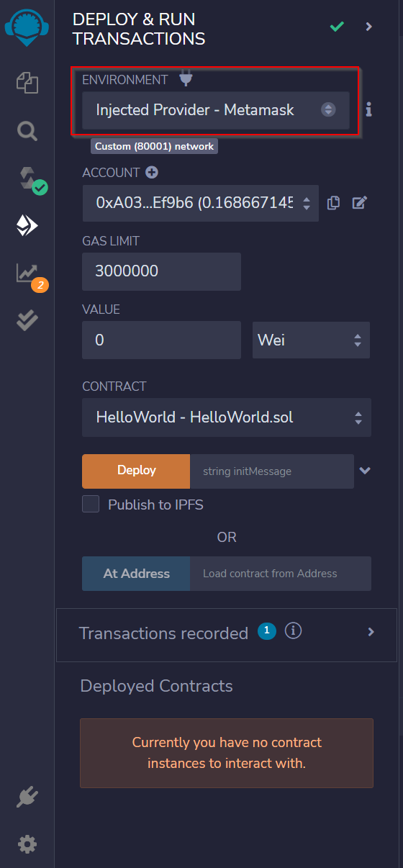Expand the Deploy parameters chevron
Image resolution: width=403 pixels, height=868 pixels.
(365, 471)
